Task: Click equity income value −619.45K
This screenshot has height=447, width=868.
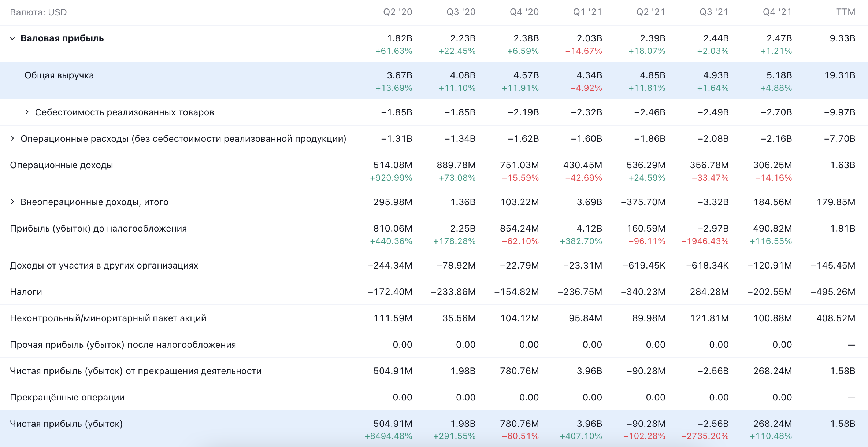Action: [x=644, y=265]
